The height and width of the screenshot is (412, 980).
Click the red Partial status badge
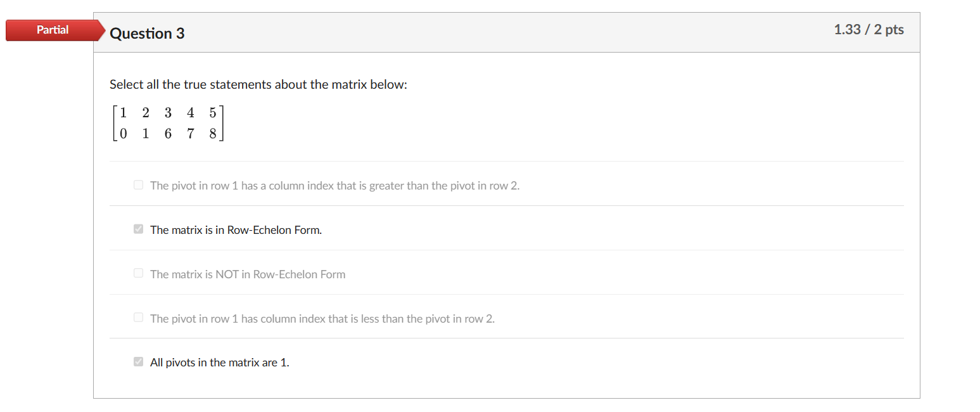point(52,30)
